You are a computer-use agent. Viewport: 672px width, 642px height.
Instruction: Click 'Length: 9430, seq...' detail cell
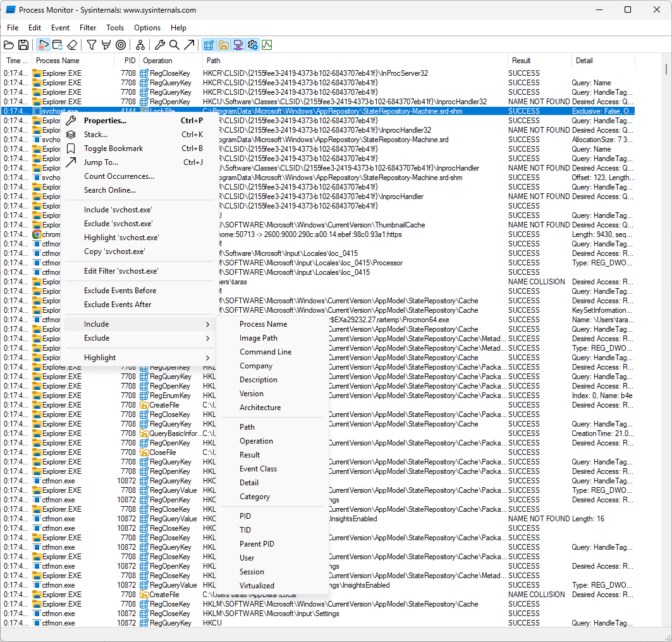click(x=602, y=234)
